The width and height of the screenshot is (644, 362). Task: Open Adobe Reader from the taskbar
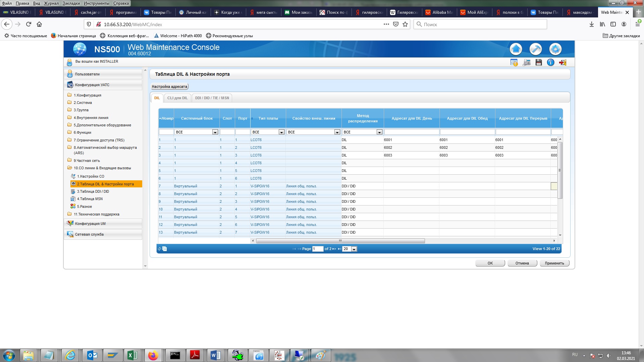195,355
